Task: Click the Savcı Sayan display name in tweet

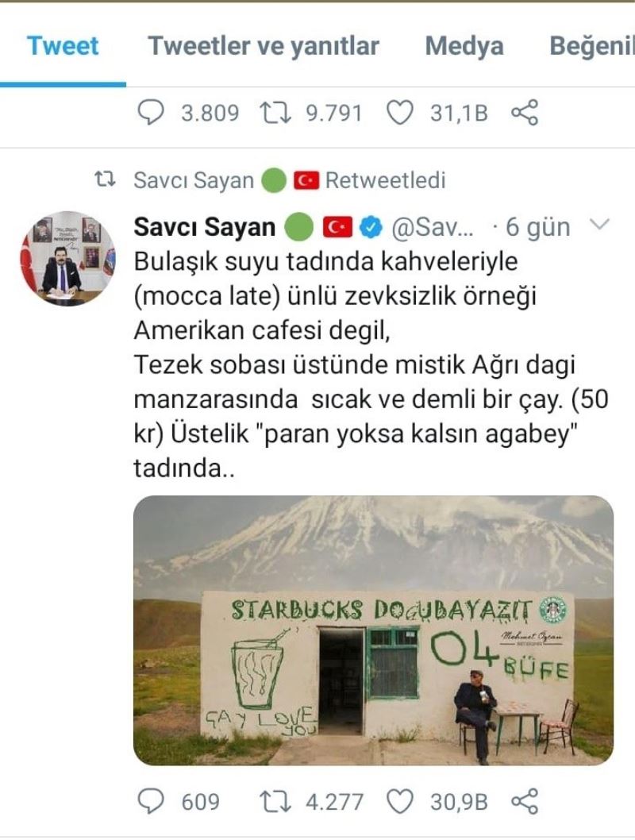Action: coord(205,226)
